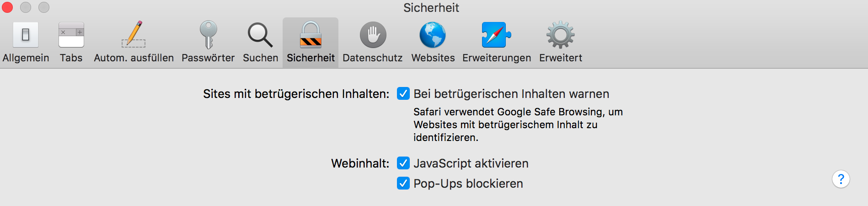Open Autom. ausfüllen pencil icon
Viewport: 868px width, 206px height.
134,35
